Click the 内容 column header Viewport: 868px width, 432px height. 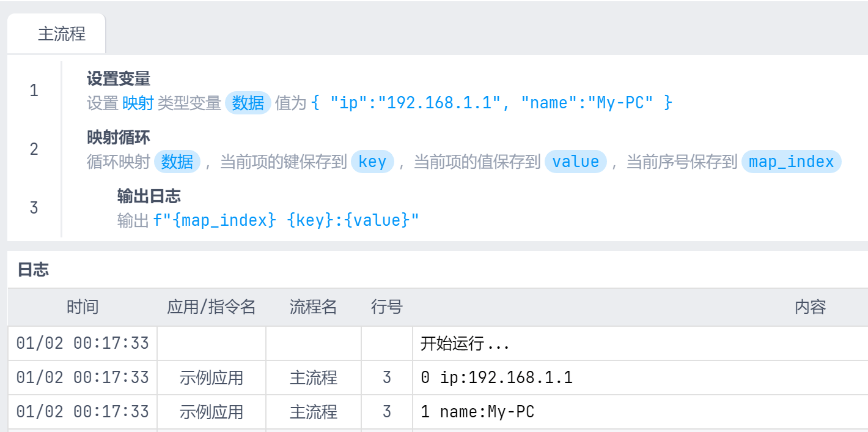point(810,307)
